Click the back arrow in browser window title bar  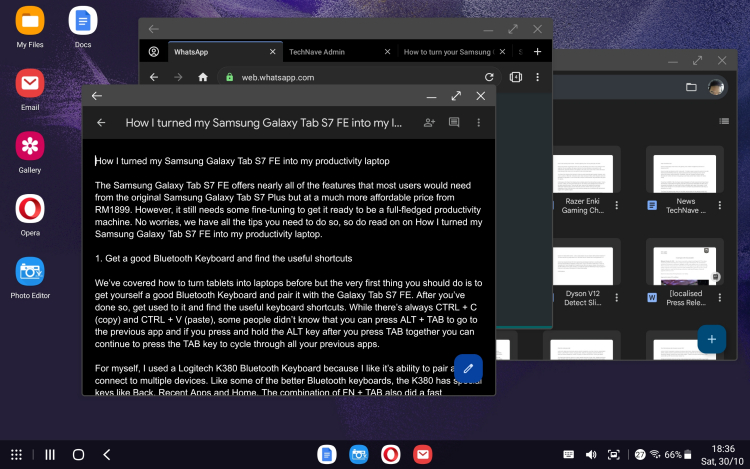pos(154,29)
